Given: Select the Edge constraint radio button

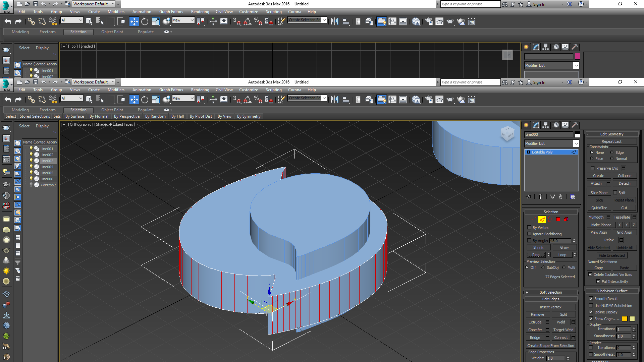Looking at the screenshot, I should [612, 153].
